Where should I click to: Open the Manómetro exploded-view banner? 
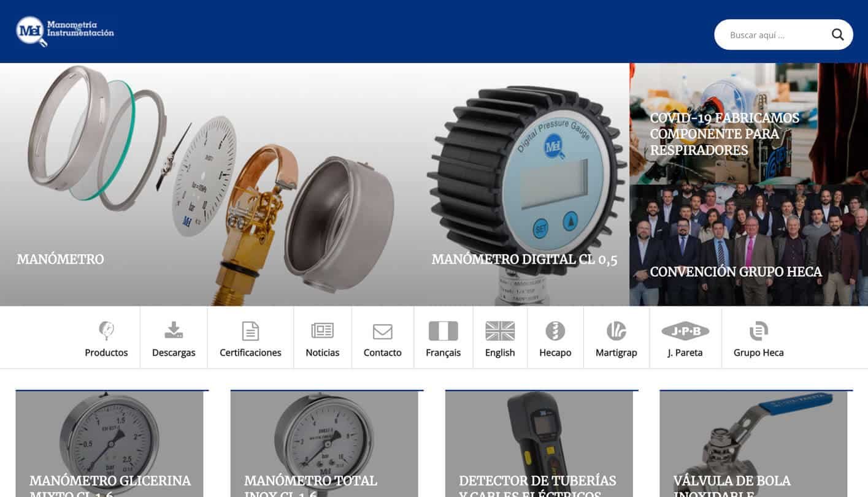(x=209, y=184)
